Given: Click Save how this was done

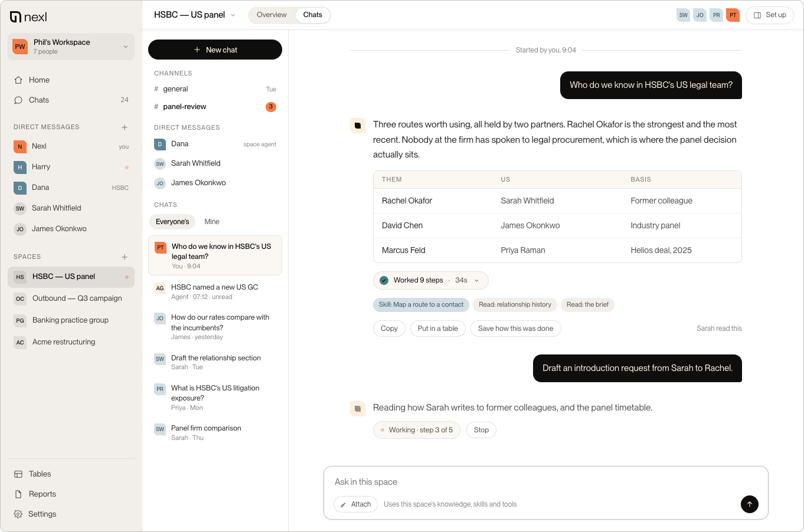Looking at the screenshot, I should (515, 329).
